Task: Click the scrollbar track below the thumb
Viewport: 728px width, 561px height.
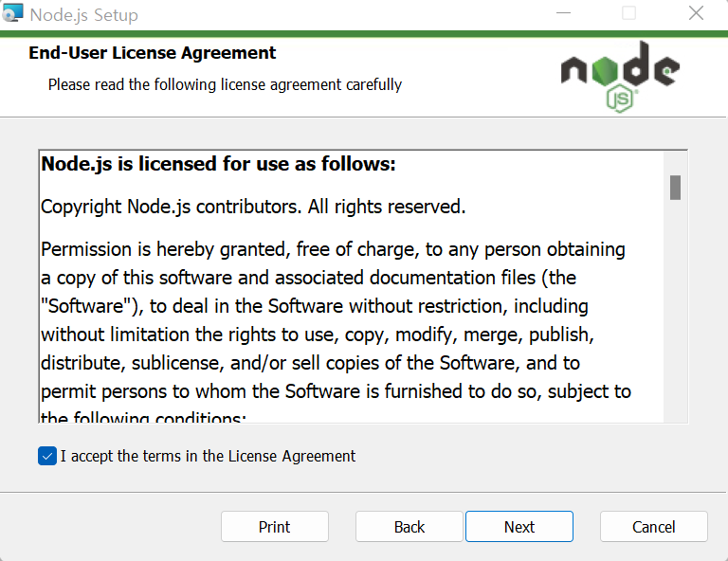Action: (x=675, y=311)
